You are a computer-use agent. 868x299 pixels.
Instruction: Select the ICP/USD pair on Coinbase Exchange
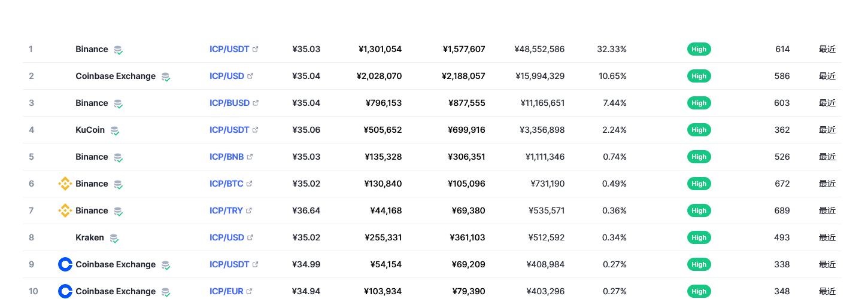(x=227, y=76)
